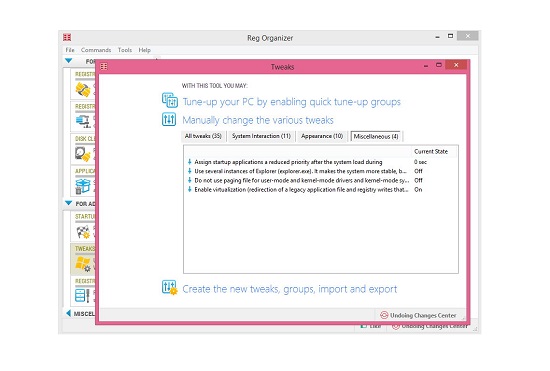The image size is (550, 371).
Task: Click the create new tweaks icon
Action: (x=170, y=288)
